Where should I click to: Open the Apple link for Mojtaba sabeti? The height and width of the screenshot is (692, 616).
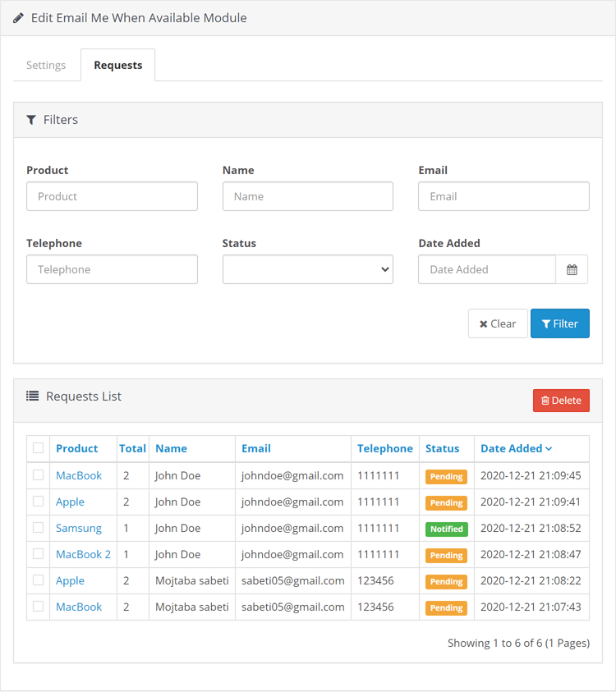coord(70,581)
